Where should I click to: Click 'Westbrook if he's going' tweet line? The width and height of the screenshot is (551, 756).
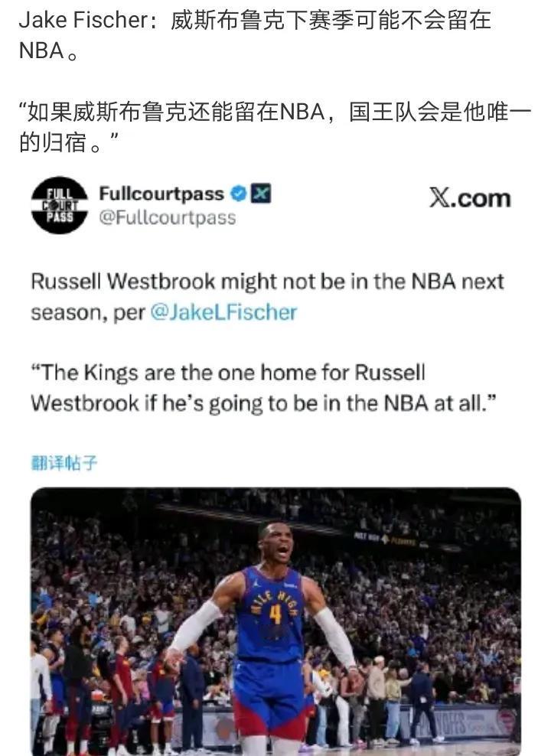tap(147, 403)
